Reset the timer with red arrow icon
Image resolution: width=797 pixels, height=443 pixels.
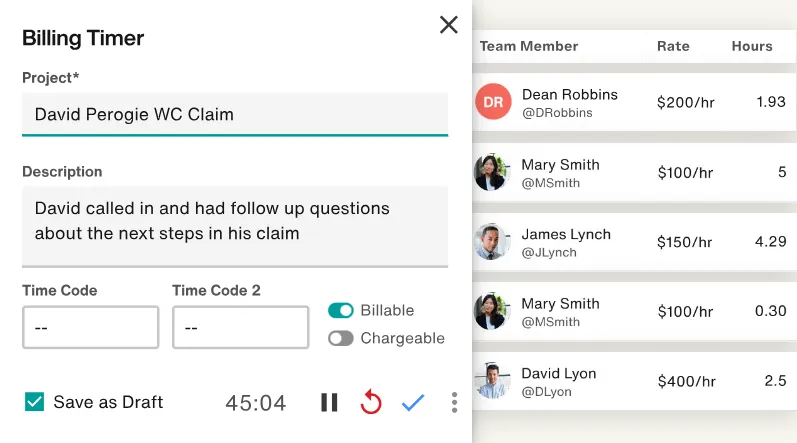(x=371, y=402)
